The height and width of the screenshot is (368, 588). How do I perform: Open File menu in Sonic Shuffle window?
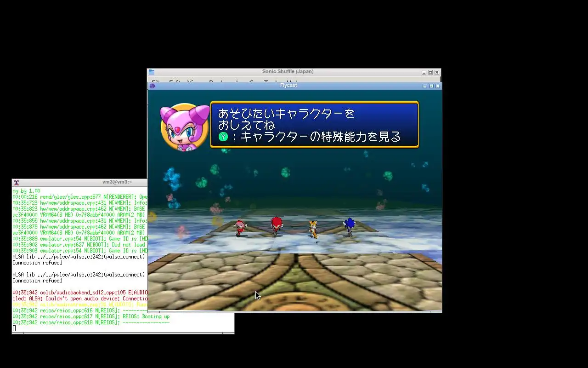click(x=156, y=81)
